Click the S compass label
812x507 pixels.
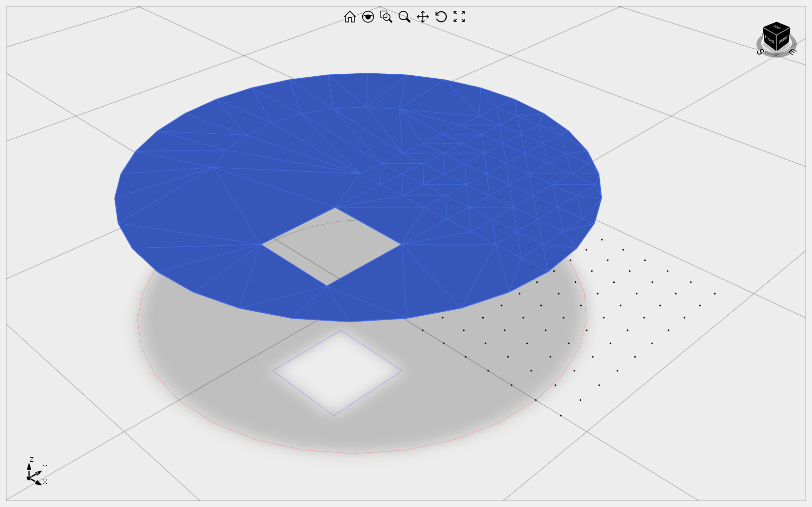760,52
